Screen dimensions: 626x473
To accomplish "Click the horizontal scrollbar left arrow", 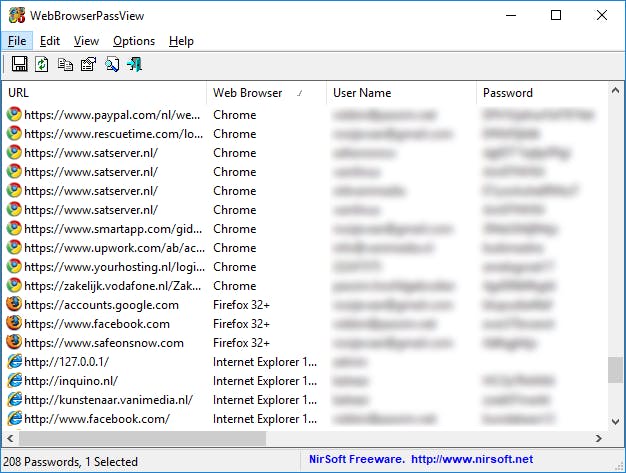I will point(10,438).
